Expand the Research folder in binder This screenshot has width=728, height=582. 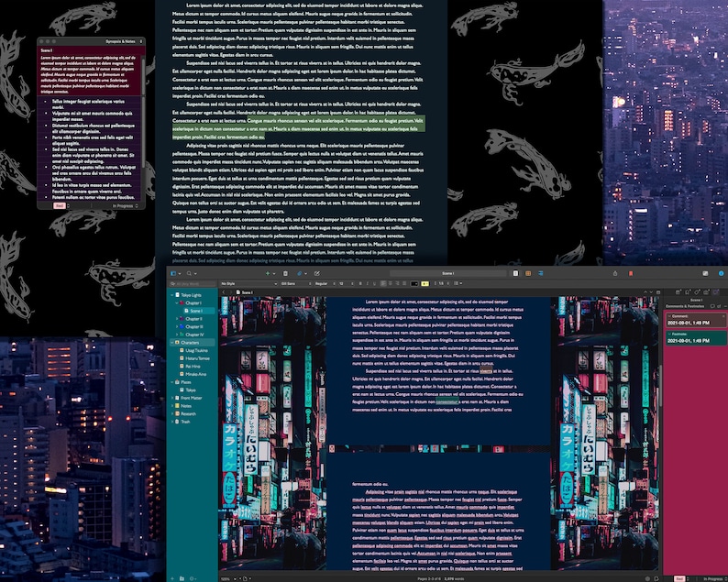tap(171, 413)
